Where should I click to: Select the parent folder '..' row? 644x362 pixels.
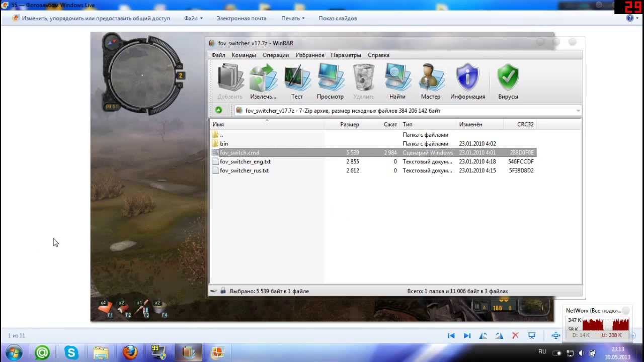[373, 135]
